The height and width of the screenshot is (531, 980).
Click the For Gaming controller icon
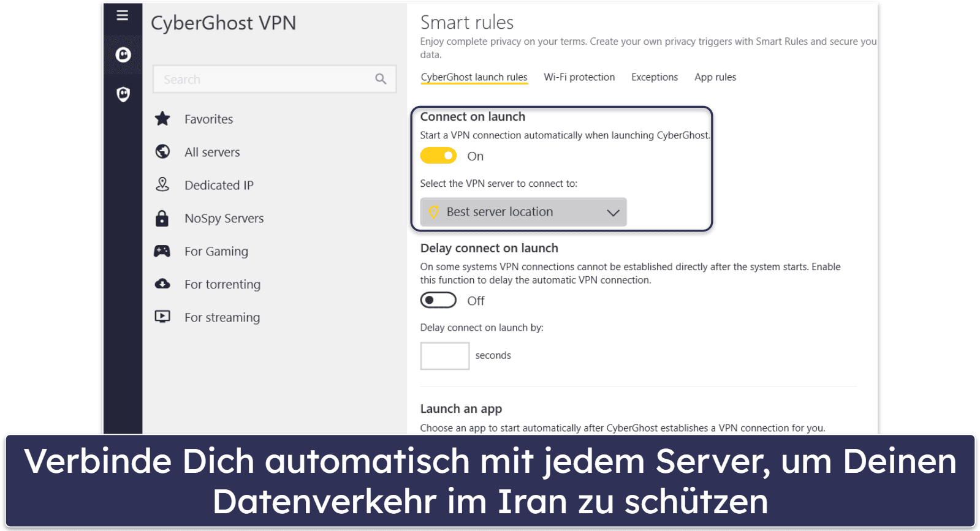[x=162, y=251]
